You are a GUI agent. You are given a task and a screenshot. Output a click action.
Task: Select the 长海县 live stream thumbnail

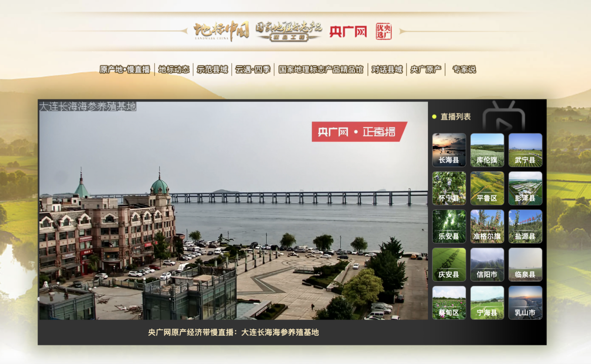pos(449,150)
